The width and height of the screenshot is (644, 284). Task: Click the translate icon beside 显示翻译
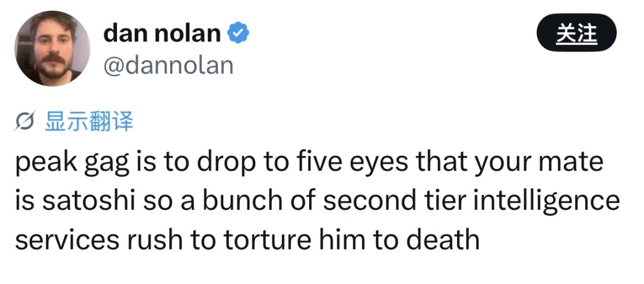tap(27, 122)
